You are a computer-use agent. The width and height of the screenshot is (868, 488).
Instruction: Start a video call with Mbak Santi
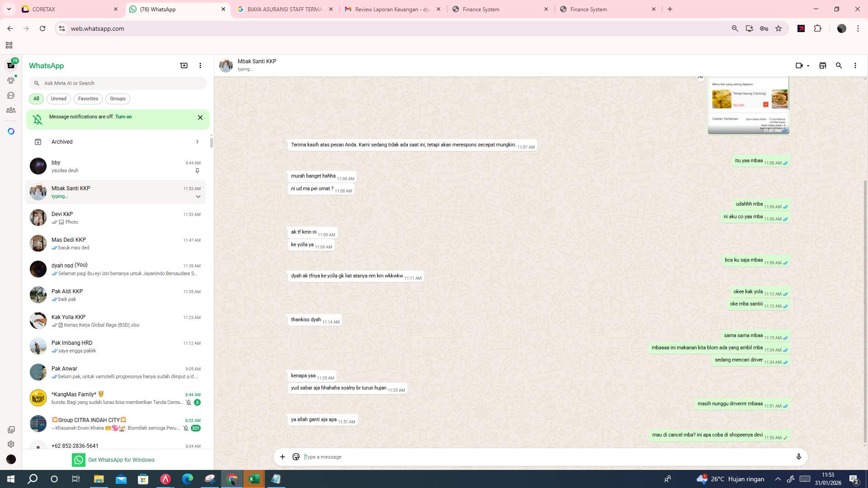(799, 66)
